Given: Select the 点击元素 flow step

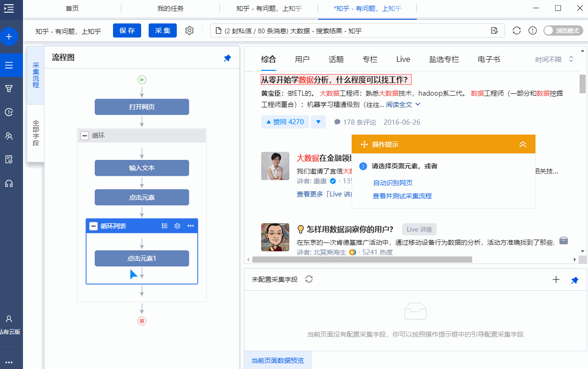Looking at the screenshot, I should [x=142, y=197].
